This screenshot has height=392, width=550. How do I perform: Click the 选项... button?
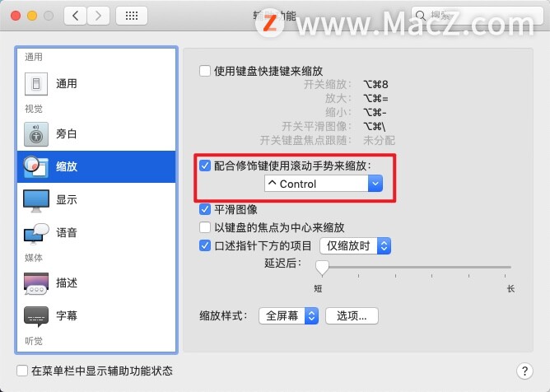(352, 316)
